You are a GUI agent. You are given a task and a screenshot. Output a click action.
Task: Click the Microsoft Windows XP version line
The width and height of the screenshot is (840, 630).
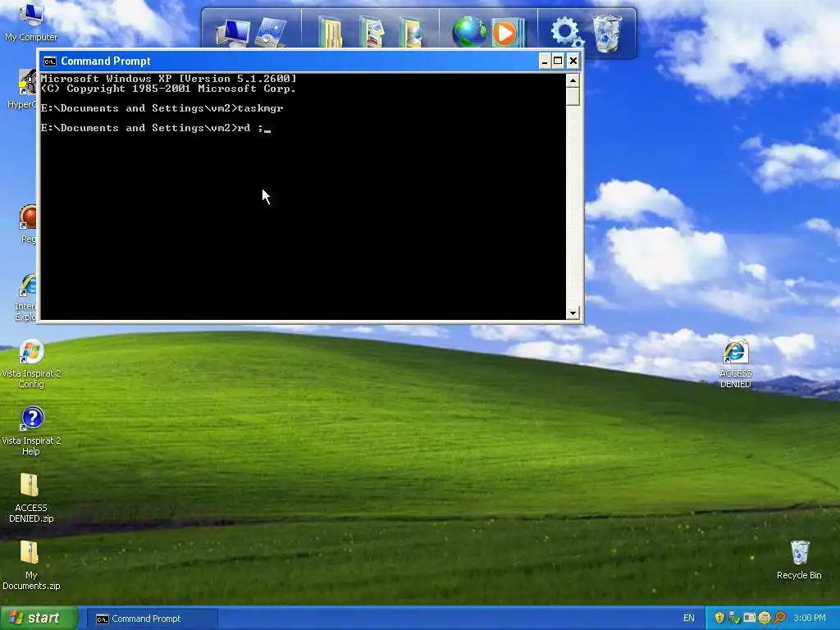(168, 79)
